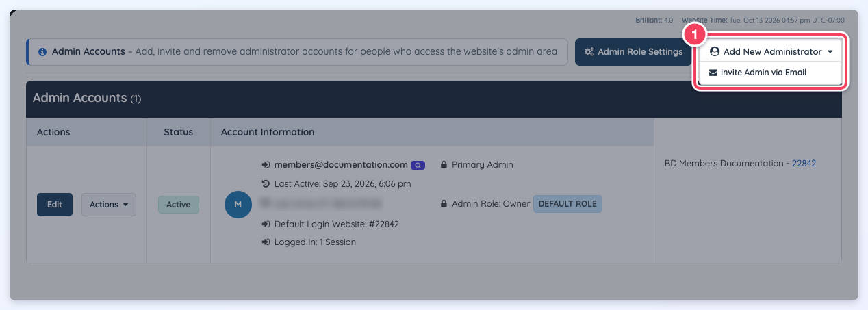This screenshot has width=868, height=310.
Task: Click the Default Login Website: #22842 text
Action: tap(337, 224)
